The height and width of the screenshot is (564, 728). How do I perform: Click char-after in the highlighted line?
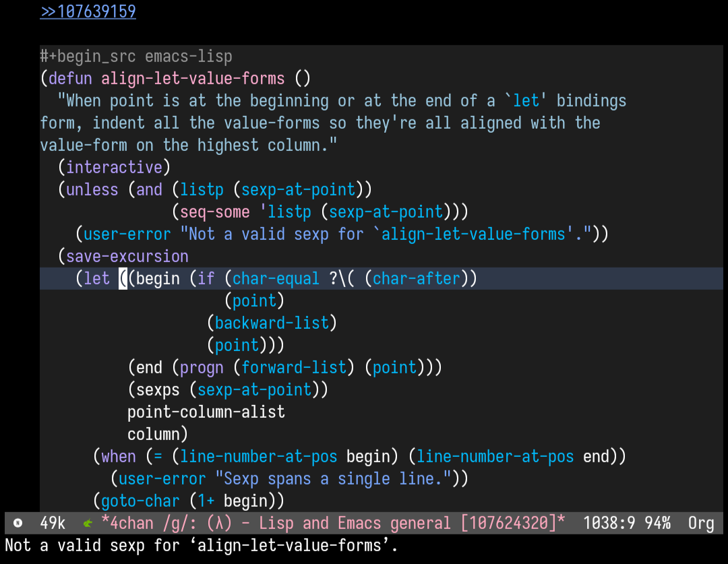click(416, 278)
